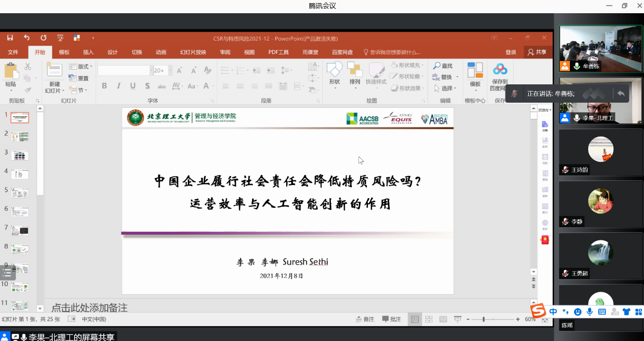Expand the New Slide dropdown
Viewport: 644px width, 341px height.
click(x=54, y=90)
